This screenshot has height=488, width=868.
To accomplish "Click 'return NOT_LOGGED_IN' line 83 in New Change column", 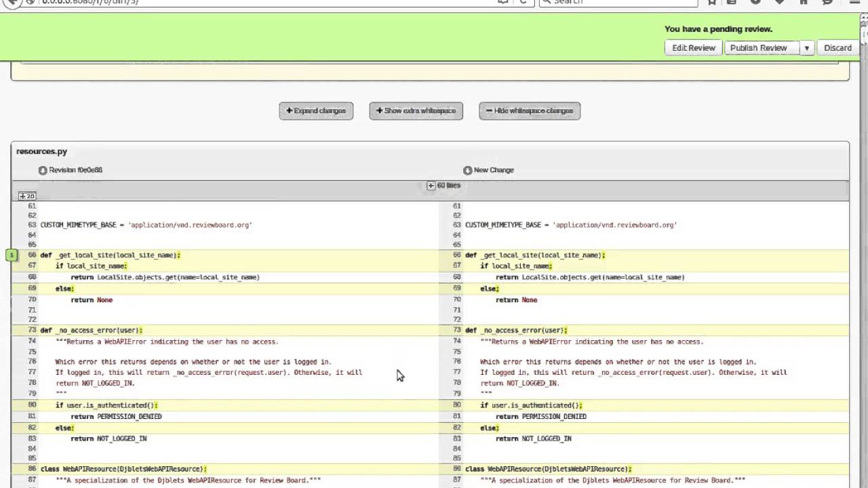I will [x=533, y=439].
